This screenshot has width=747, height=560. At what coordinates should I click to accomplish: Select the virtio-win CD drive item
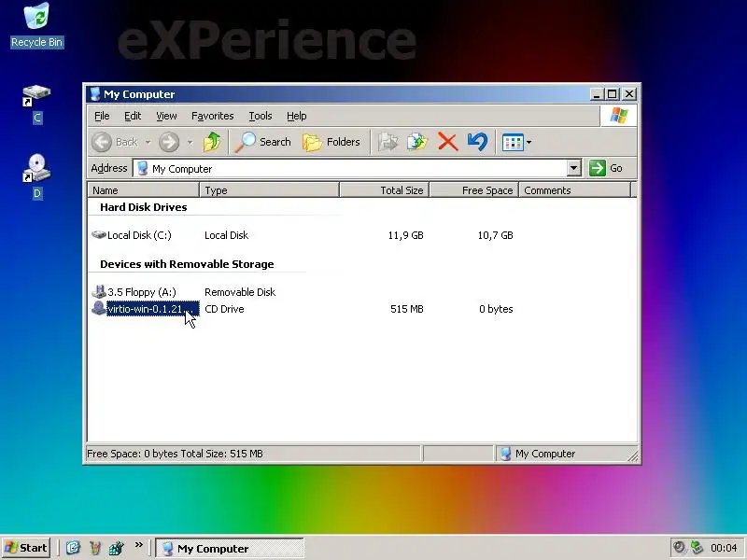152,309
